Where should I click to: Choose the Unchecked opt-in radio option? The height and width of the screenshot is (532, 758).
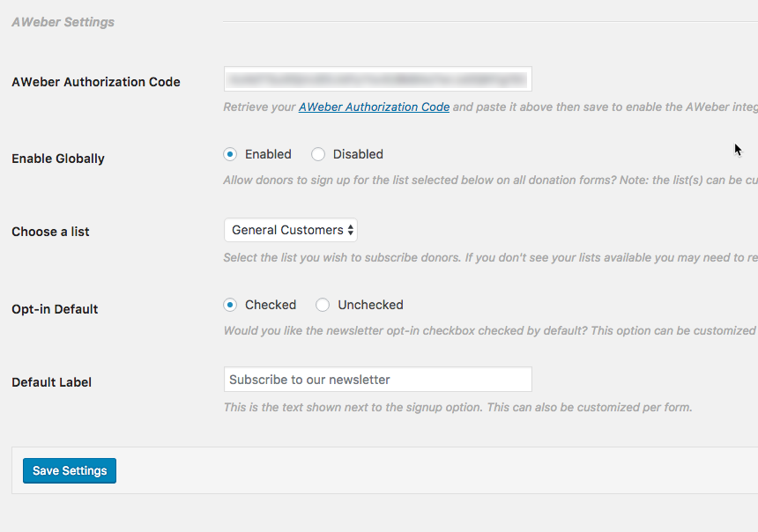click(x=323, y=305)
